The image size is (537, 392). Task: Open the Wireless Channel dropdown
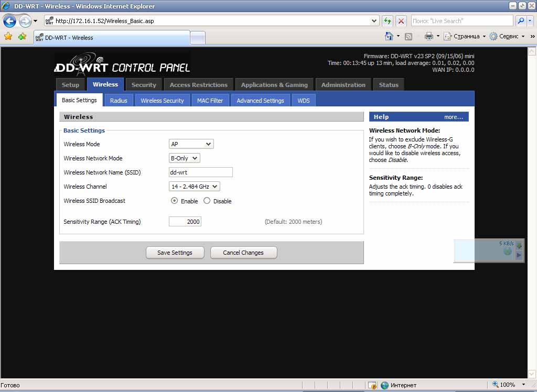point(194,187)
